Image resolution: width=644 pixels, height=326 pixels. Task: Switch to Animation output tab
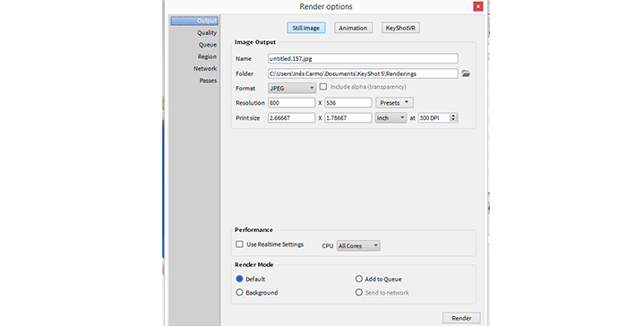(353, 28)
